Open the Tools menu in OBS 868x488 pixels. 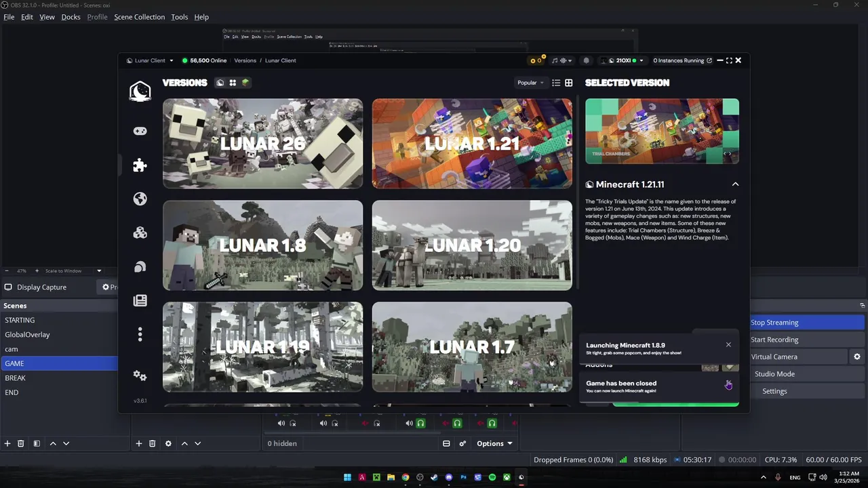point(179,17)
